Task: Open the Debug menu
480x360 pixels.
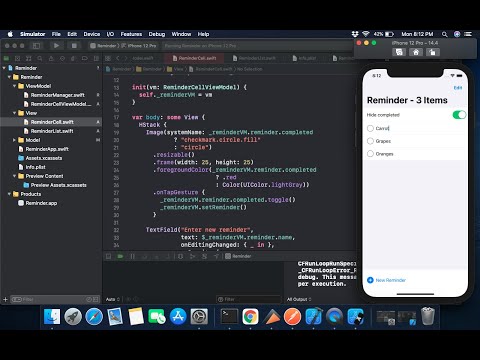Action: [x=157, y=34]
